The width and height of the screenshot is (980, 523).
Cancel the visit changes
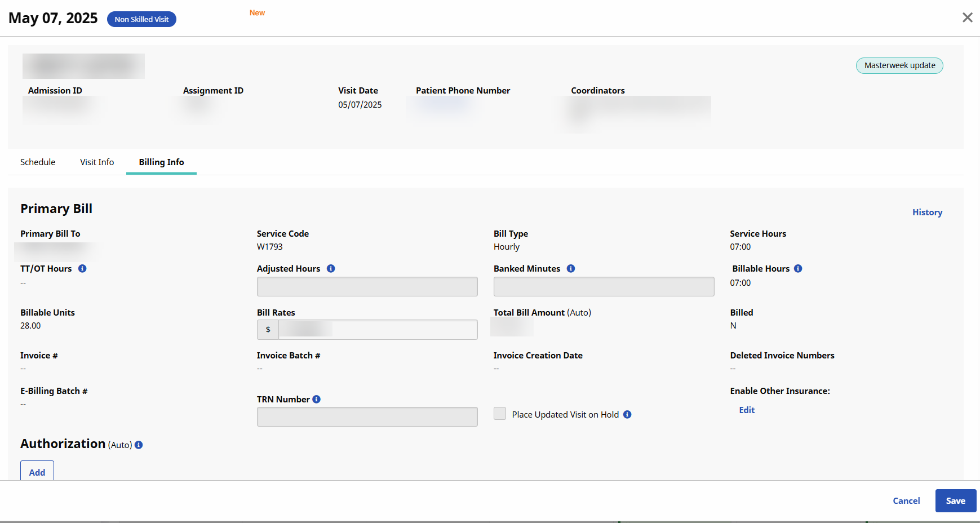coord(906,501)
